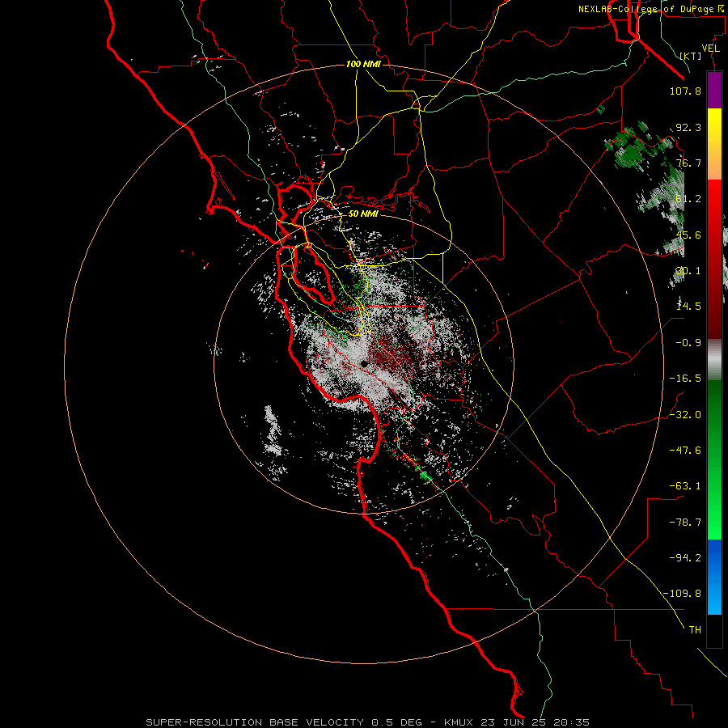Click the TH threshold label
The height and width of the screenshot is (728, 728).
pos(695,630)
